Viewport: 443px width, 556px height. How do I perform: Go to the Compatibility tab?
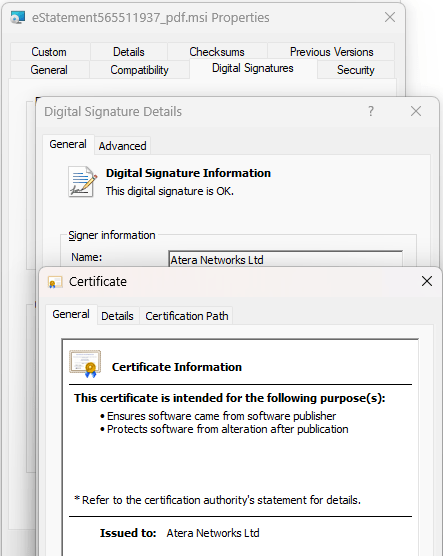point(139,70)
